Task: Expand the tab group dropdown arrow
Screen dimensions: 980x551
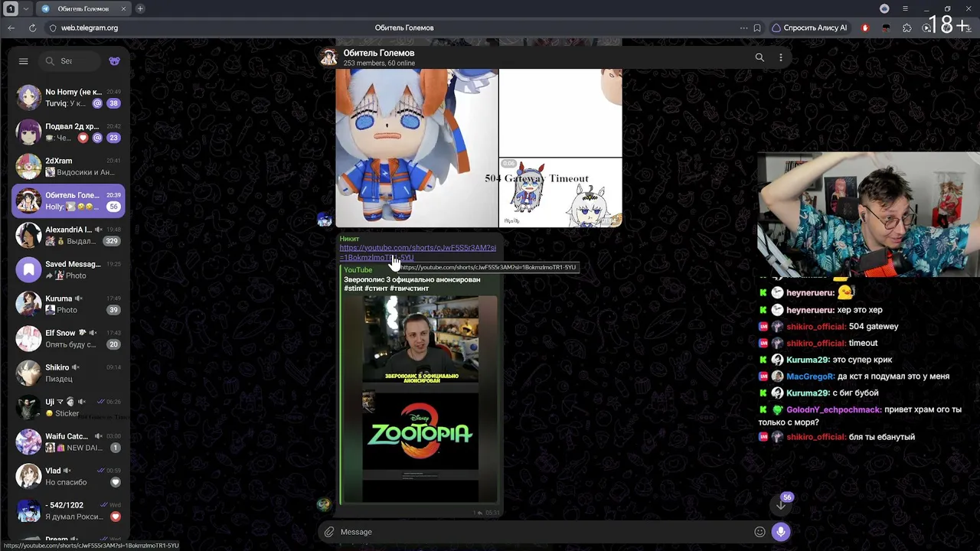Action: coord(25,8)
